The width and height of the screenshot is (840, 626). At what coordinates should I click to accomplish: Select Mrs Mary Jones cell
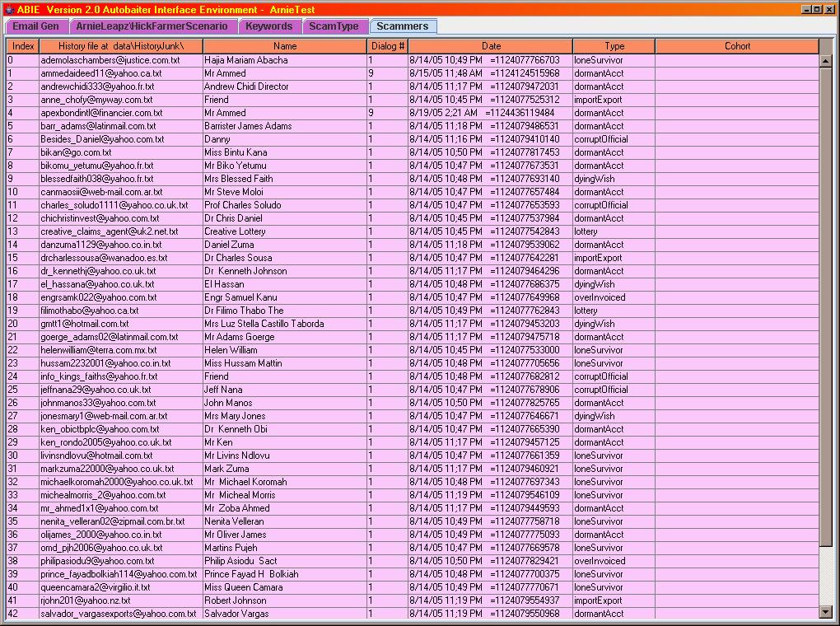coord(285,416)
